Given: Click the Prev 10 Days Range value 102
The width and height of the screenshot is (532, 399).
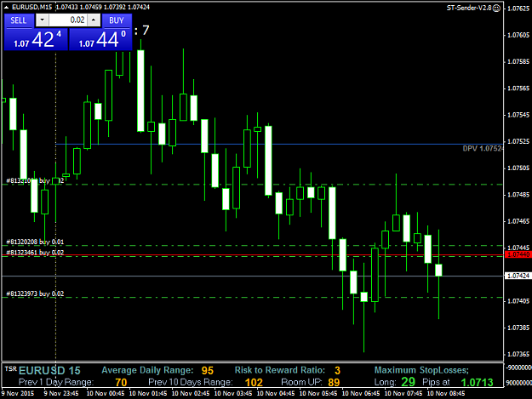Looking at the screenshot, I should [254, 383].
